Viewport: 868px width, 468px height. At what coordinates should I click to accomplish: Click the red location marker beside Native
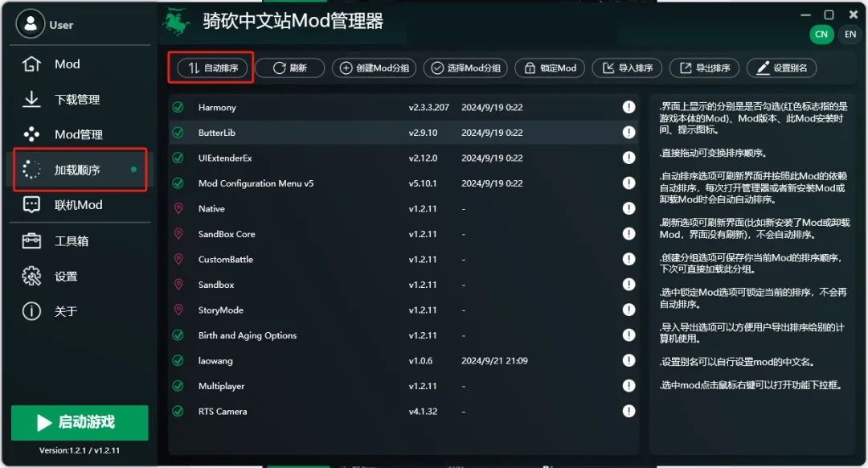(178, 209)
